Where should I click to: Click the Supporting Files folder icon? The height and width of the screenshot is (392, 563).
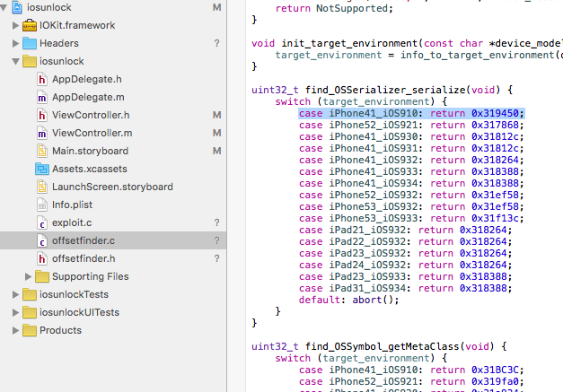(x=42, y=276)
